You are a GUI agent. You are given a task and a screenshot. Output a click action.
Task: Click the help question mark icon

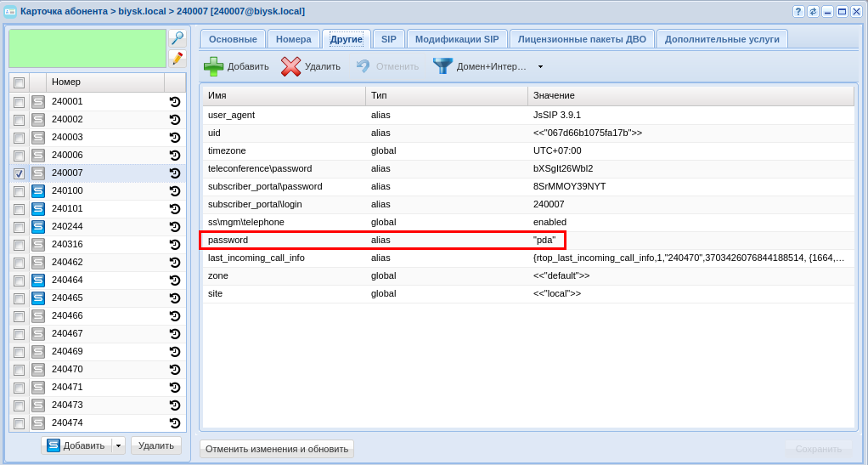coord(798,12)
